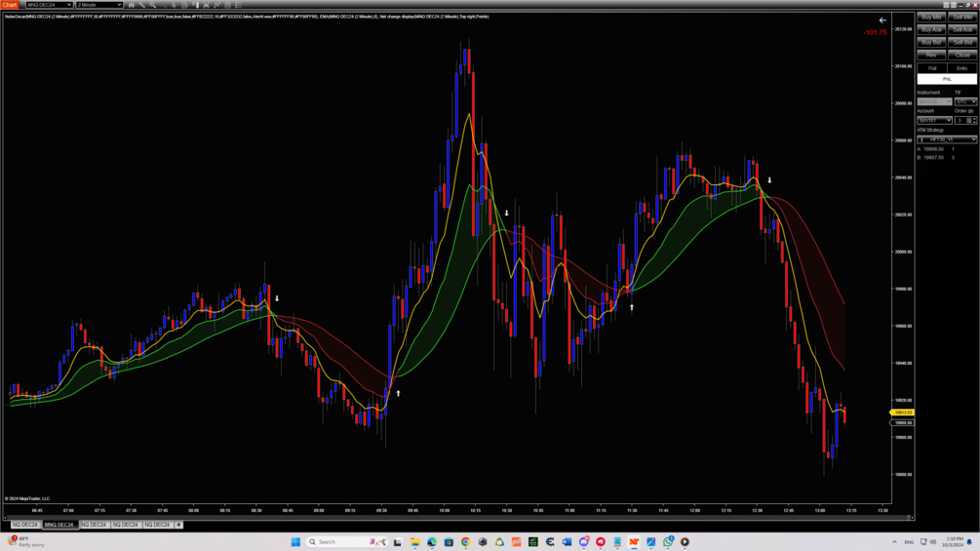Open the 2 Minute interval dropdown

point(98,4)
